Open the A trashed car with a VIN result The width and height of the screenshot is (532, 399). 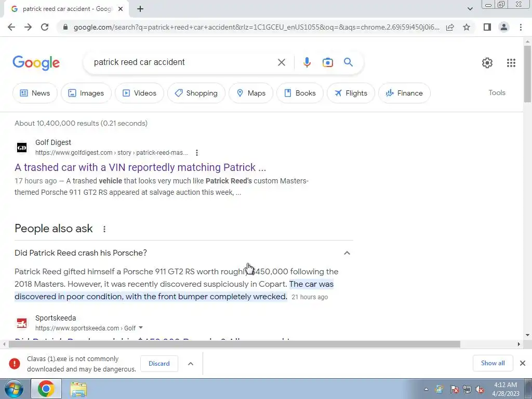pyautogui.click(x=140, y=167)
